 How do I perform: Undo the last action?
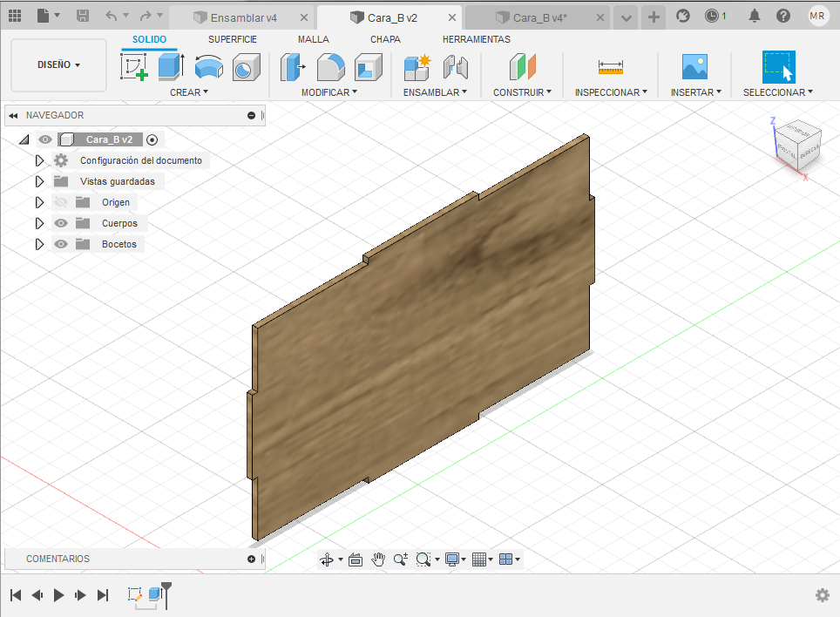[111, 16]
